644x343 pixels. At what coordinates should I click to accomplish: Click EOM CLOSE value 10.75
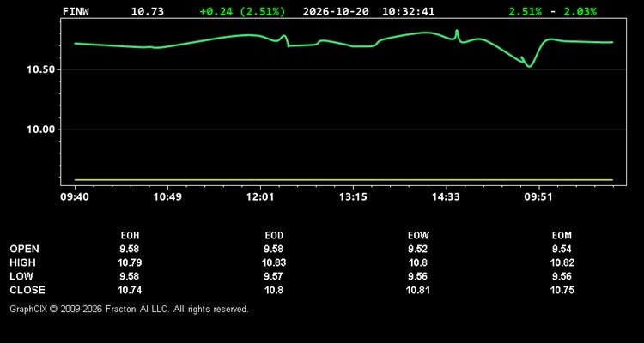pyautogui.click(x=562, y=290)
